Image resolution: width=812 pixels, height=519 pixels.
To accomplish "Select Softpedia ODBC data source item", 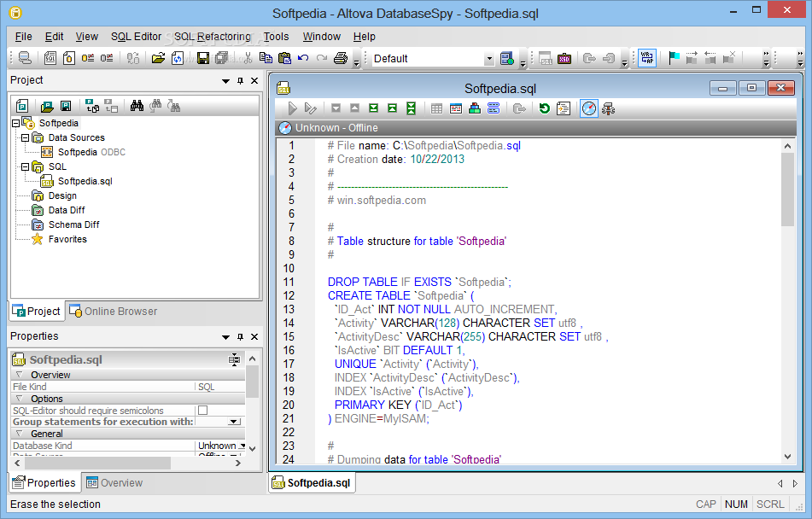I will 83,152.
